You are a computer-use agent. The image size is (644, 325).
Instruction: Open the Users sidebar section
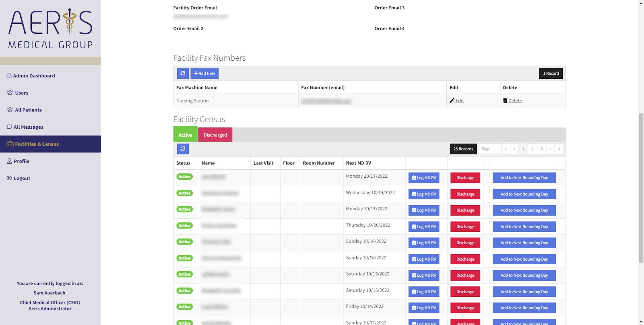click(x=21, y=93)
